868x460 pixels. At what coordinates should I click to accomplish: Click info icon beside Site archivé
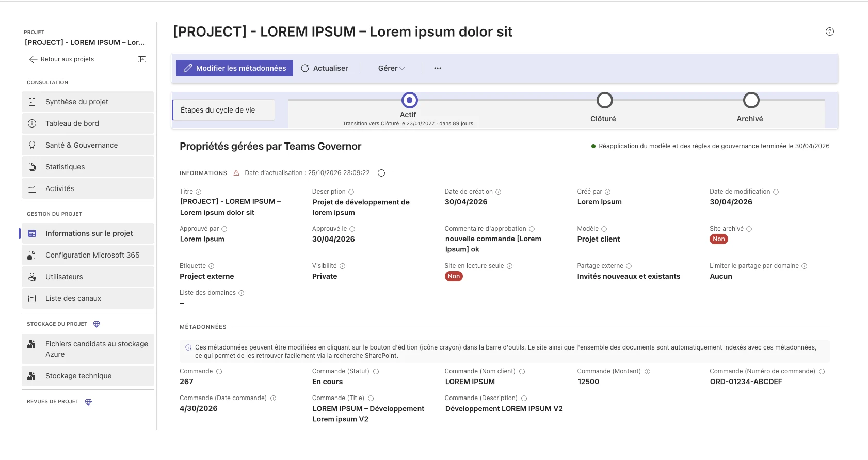click(x=749, y=229)
